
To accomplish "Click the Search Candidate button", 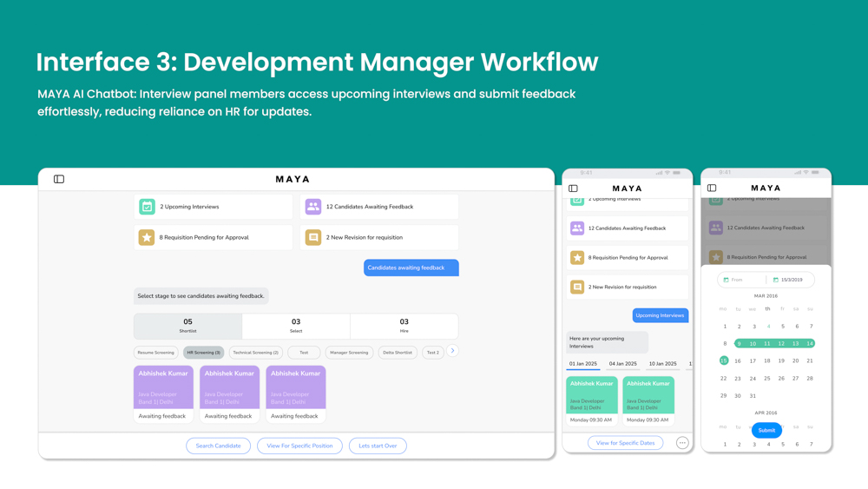I will [x=218, y=446].
